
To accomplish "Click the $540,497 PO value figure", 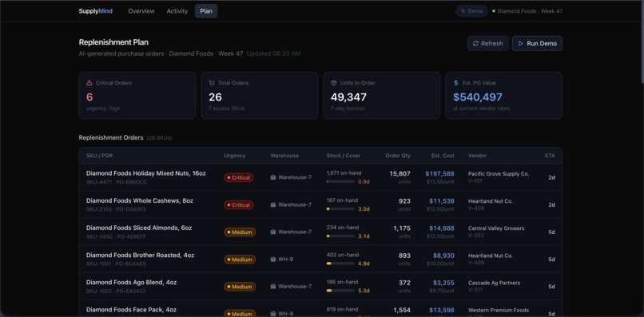I will [478, 97].
